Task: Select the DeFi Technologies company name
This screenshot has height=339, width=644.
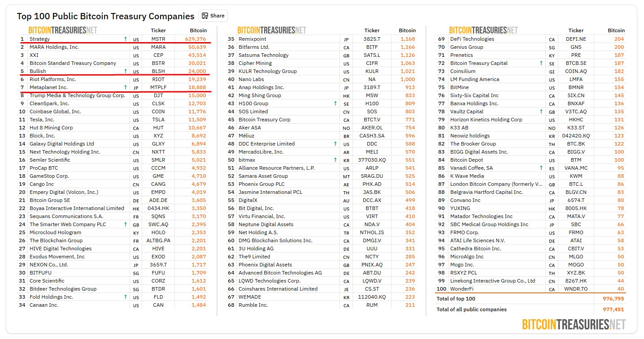Action: click(x=472, y=39)
